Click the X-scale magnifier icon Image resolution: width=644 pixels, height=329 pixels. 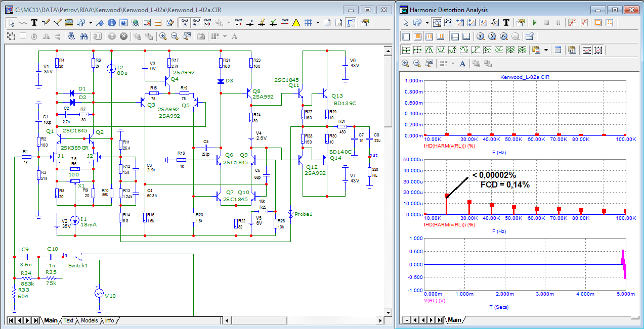(480, 36)
